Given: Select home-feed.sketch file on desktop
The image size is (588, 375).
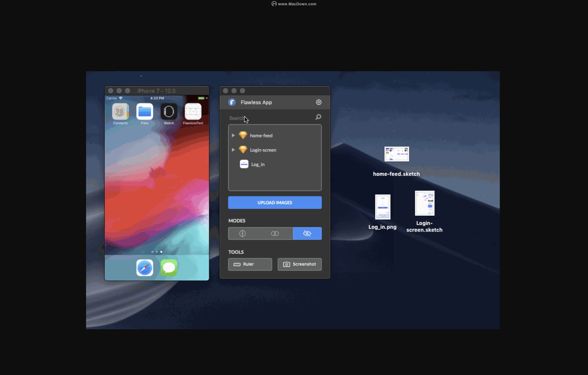Looking at the screenshot, I should click(x=396, y=162).
